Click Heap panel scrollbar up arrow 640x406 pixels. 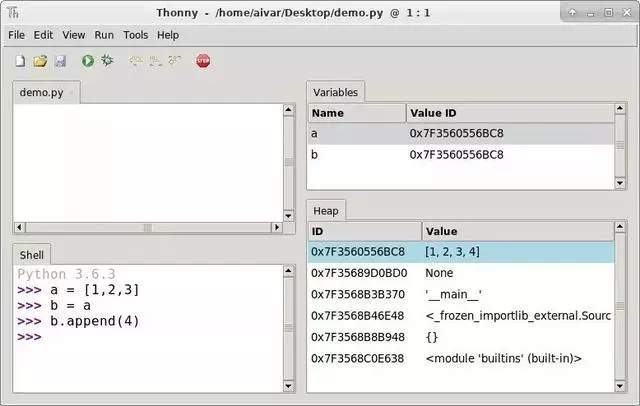coord(620,227)
